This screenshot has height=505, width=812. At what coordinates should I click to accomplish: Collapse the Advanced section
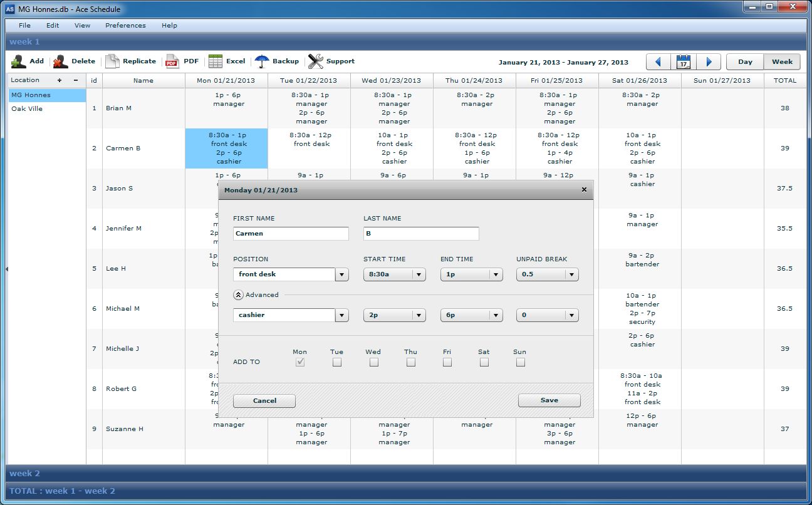point(238,295)
